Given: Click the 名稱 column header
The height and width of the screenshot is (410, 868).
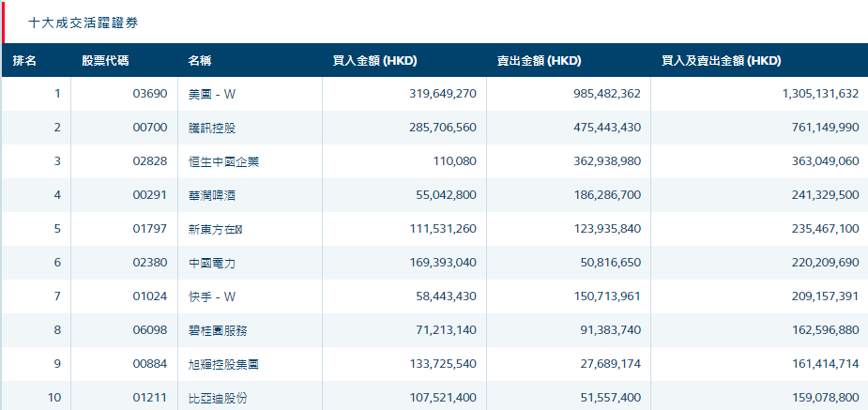Looking at the screenshot, I should 199,61.
